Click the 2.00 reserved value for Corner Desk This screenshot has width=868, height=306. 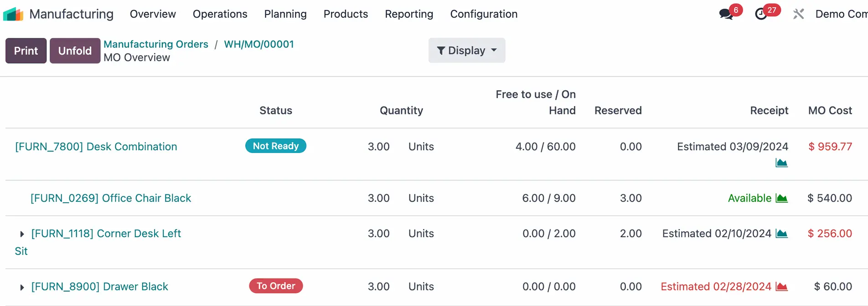[x=631, y=234]
